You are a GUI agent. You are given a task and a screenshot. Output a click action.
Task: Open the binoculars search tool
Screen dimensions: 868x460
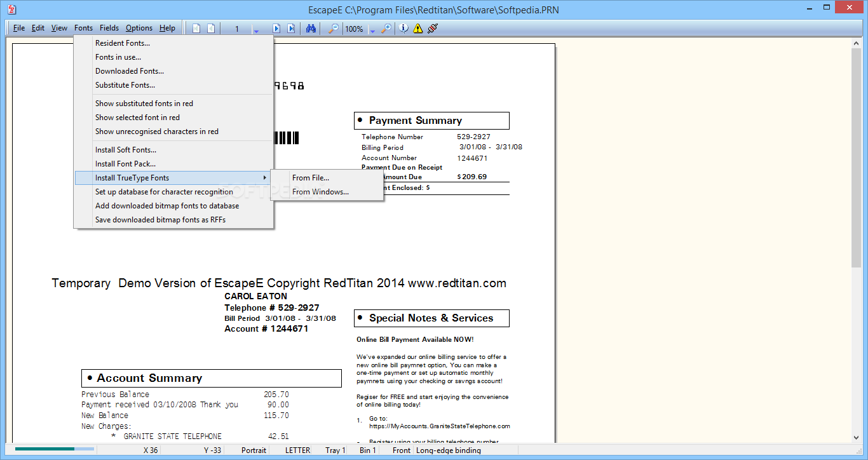pos(311,28)
